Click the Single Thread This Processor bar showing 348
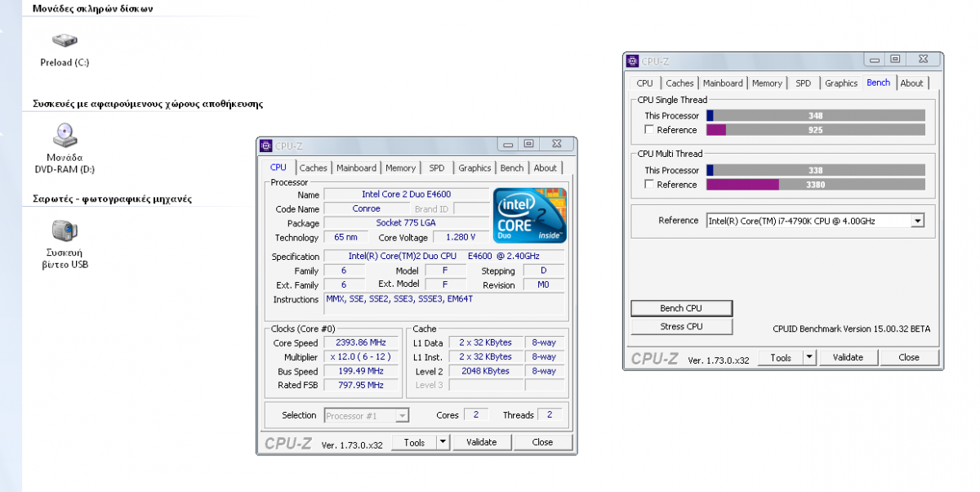The height and width of the screenshot is (492, 980). click(x=816, y=116)
